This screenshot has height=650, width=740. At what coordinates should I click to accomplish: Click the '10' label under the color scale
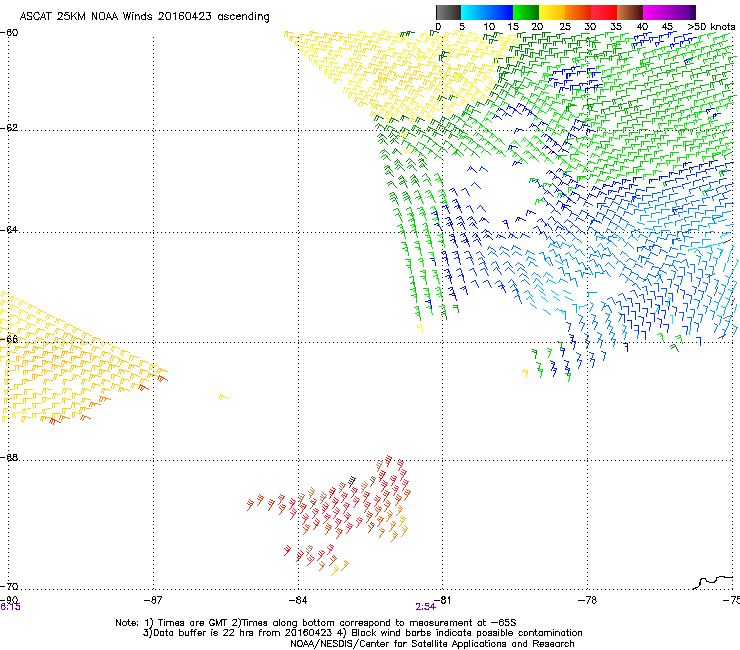point(489,27)
